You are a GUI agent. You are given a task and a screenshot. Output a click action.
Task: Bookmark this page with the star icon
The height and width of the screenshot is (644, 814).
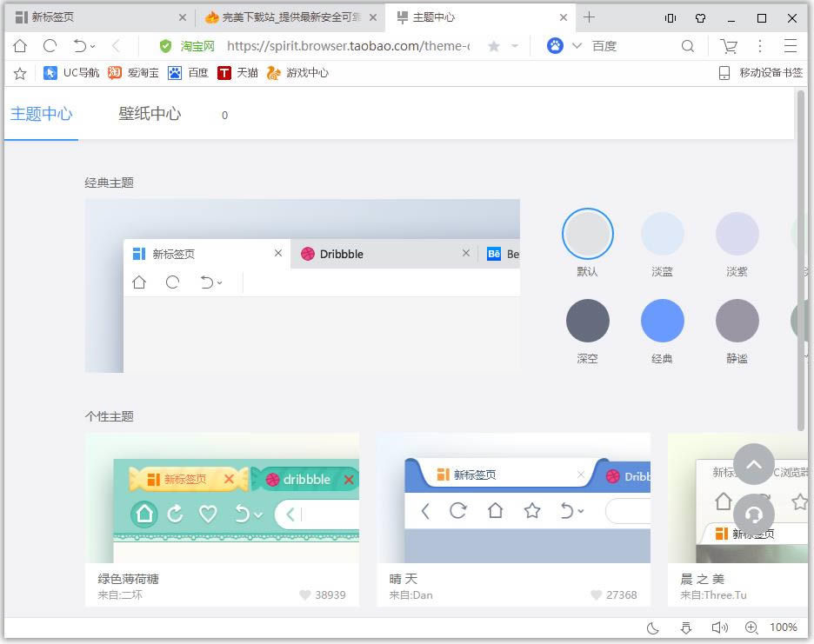494,46
